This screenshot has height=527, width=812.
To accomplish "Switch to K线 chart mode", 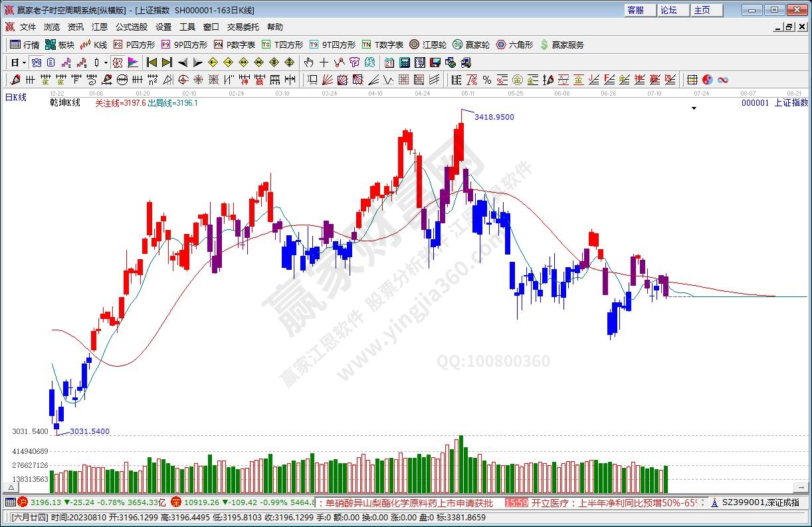I will tap(94, 45).
